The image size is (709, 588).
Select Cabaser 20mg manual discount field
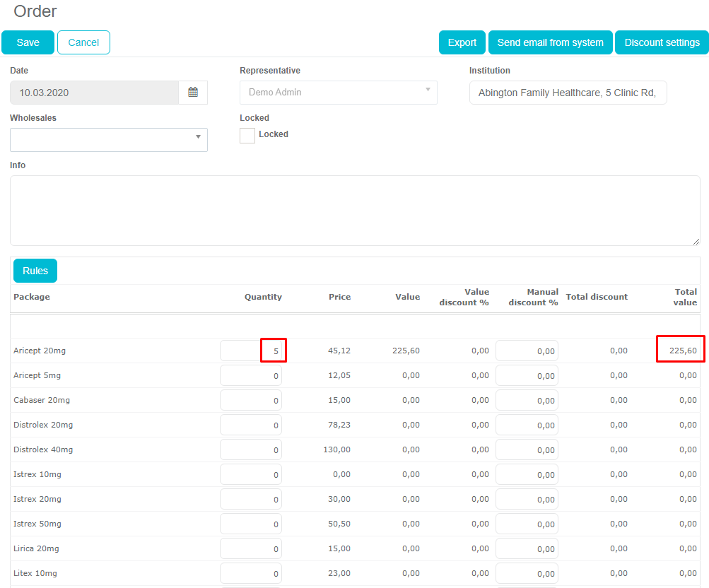527,400
